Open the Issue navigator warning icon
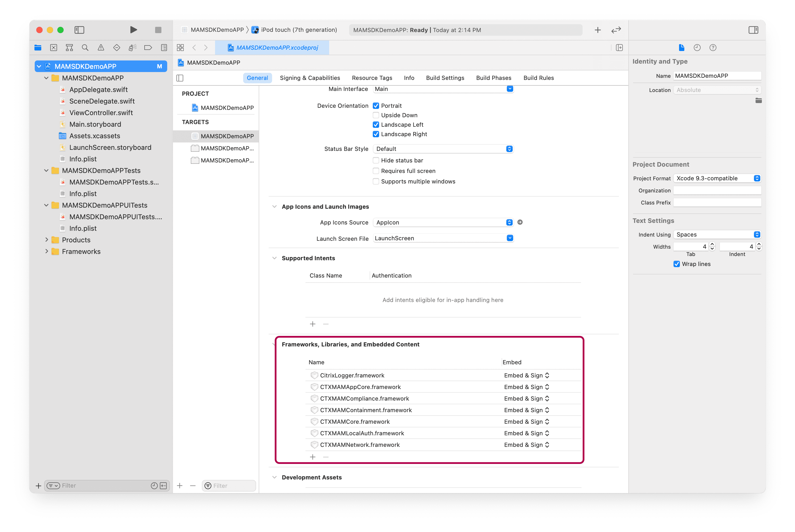The height and width of the screenshot is (532, 795). click(101, 48)
